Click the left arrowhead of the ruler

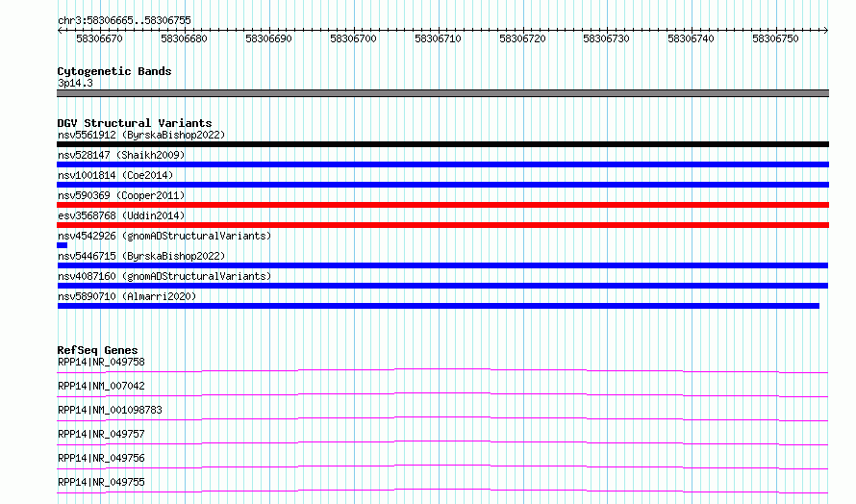coord(60,31)
